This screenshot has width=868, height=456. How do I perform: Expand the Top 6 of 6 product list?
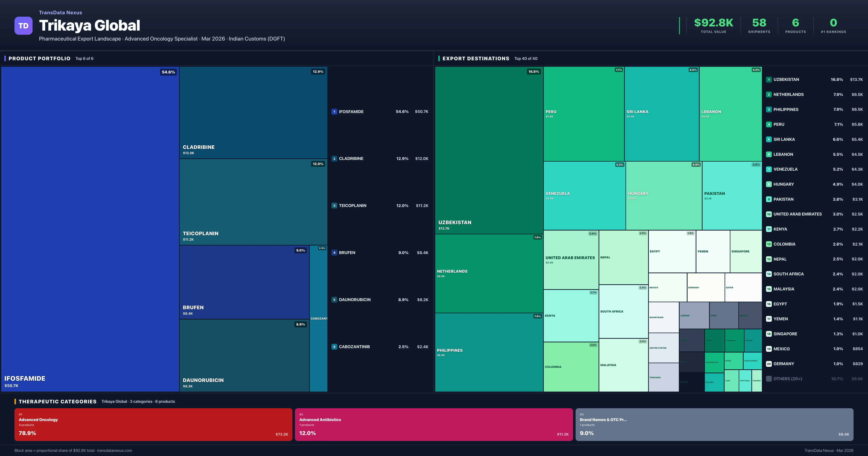point(84,58)
